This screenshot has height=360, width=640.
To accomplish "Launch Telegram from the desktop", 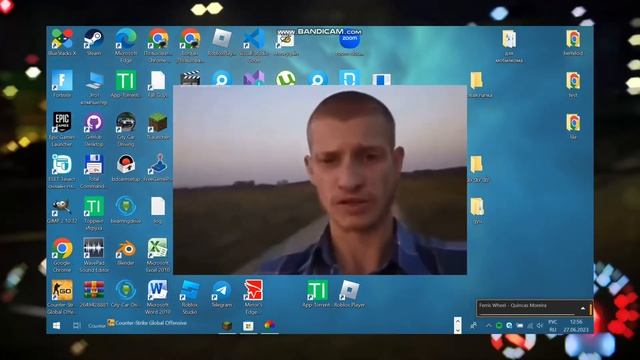I will point(222,293).
